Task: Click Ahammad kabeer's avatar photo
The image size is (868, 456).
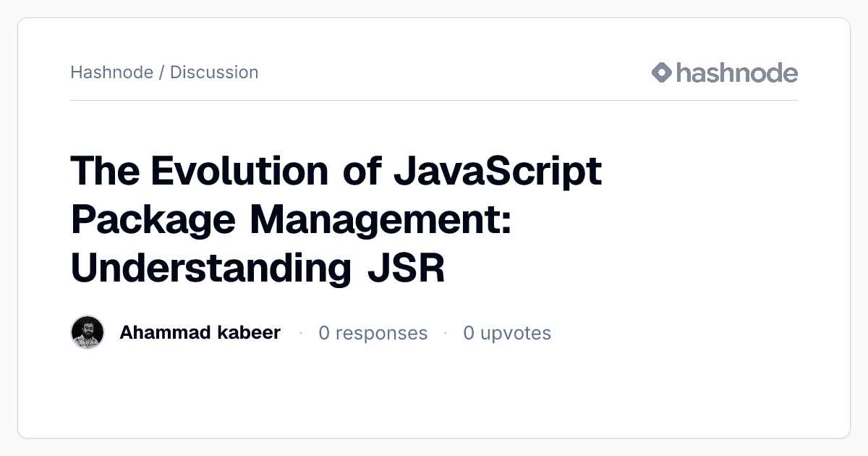Action: [88, 333]
